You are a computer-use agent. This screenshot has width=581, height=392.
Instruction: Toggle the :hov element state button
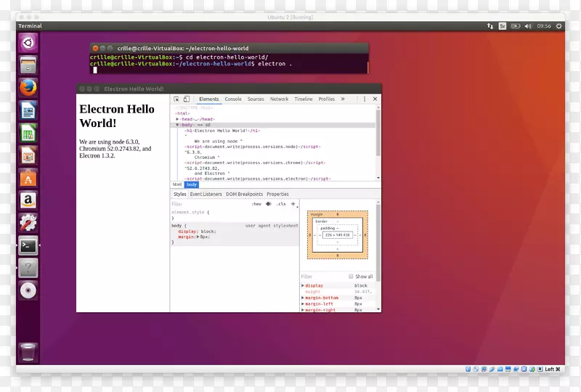tap(256, 204)
